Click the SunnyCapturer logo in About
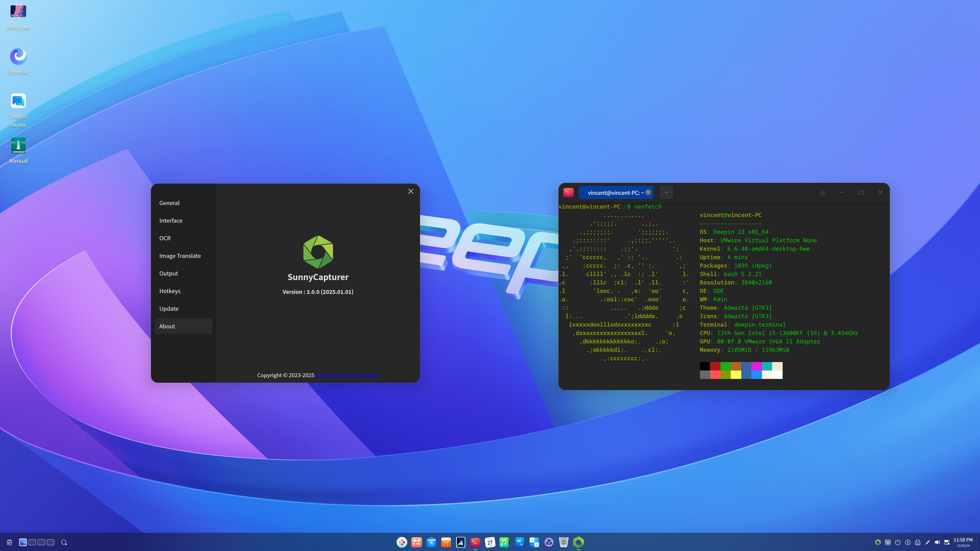 [x=318, y=252]
